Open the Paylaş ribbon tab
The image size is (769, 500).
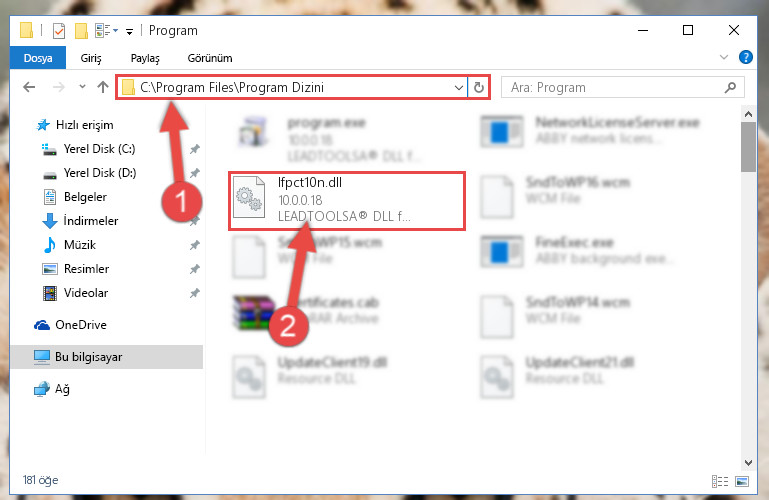[145, 58]
